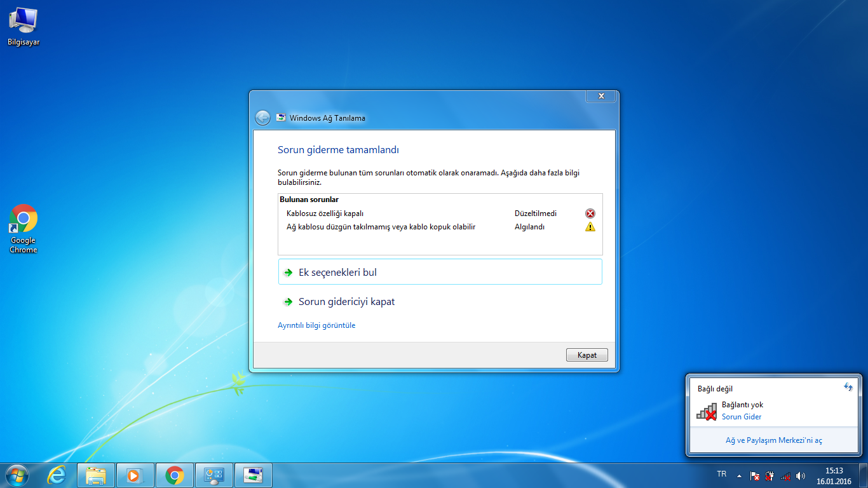Click the 'Sorun giderme tamamlandı' heading
868x488 pixels.
pyautogui.click(x=338, y=150)
